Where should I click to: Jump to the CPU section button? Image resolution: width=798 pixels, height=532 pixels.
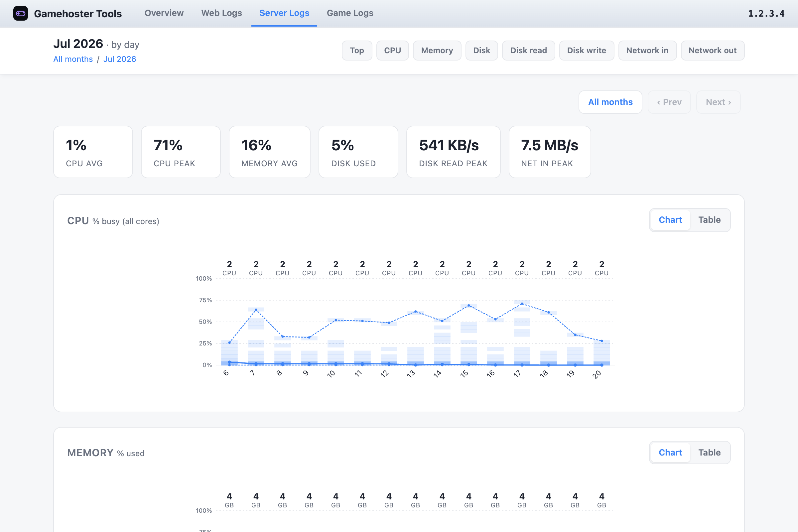coord(393,51)
